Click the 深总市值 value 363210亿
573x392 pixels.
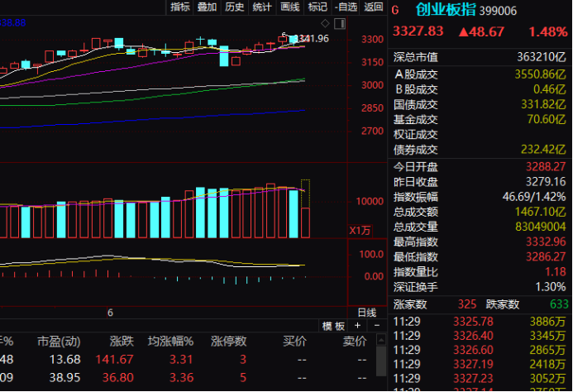click(542, 57)
